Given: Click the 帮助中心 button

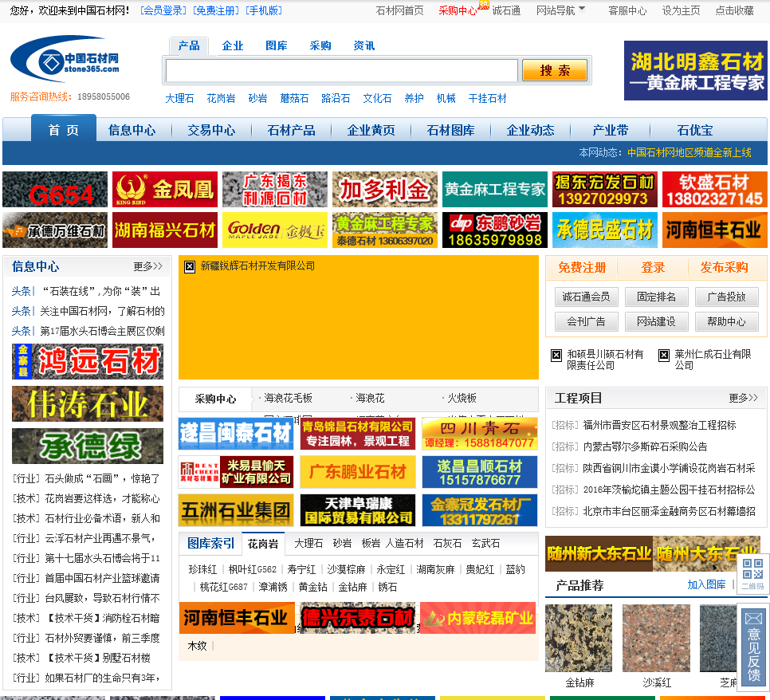Looking at the screenshot, I should 727,322.
